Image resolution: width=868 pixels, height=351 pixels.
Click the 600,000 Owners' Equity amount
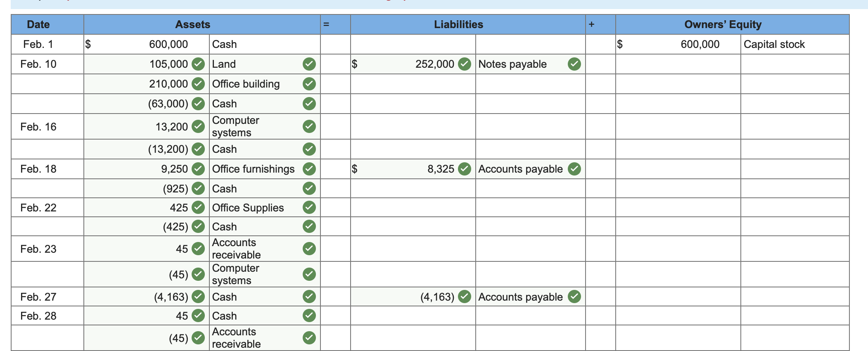pyautogui.click(x=700, y=44)
